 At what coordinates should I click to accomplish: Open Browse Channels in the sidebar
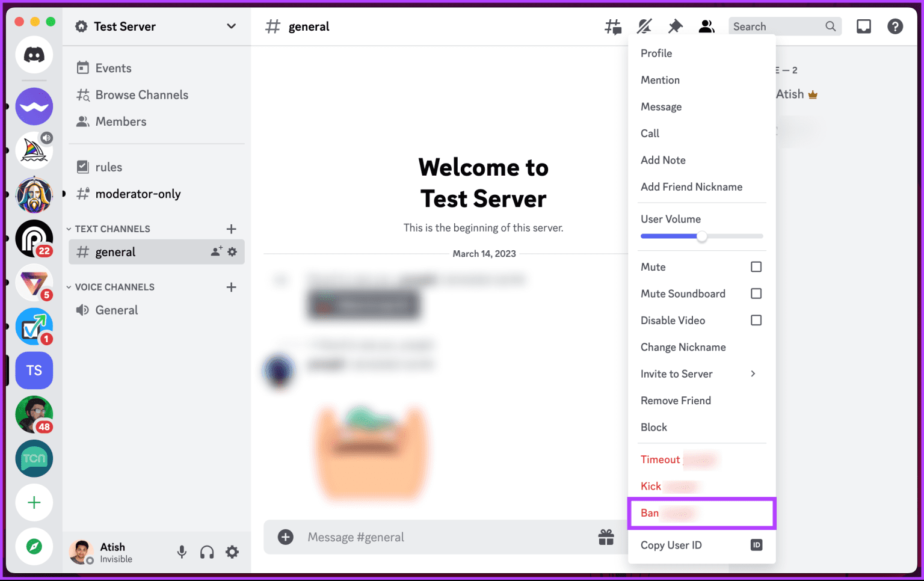click(x=141, y=94)
